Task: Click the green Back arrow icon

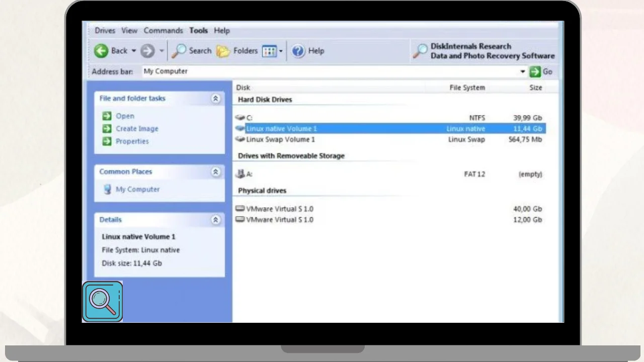Action: [101, 51]
